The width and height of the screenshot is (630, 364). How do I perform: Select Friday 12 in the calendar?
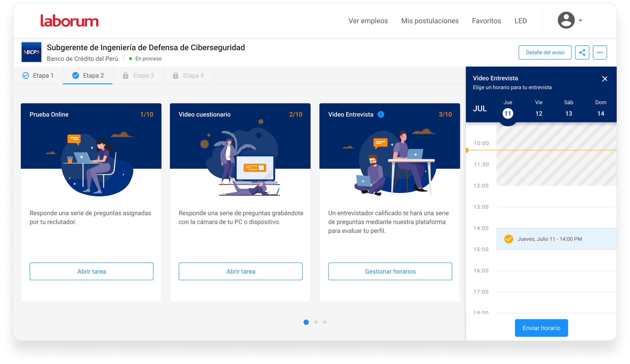539,113
